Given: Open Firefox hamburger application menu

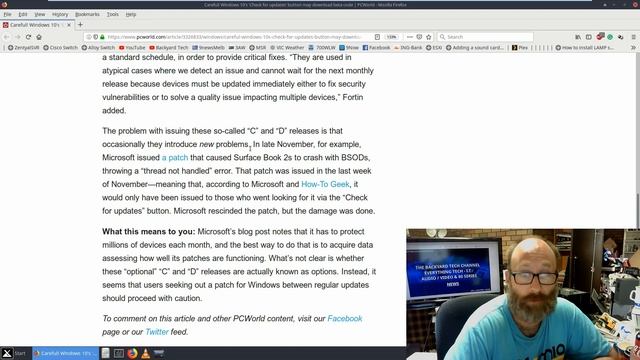Looking at the screenshot, I should coord(633,37).
